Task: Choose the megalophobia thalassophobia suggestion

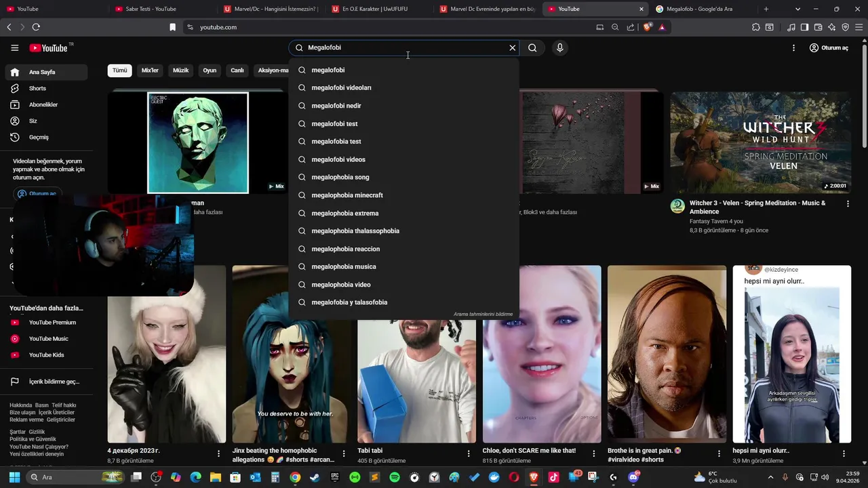Action: pyautogui.click(x=404, y=230)
